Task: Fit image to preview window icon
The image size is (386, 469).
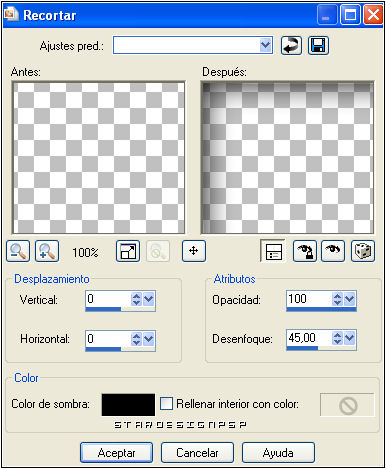Action: (128, 251)
